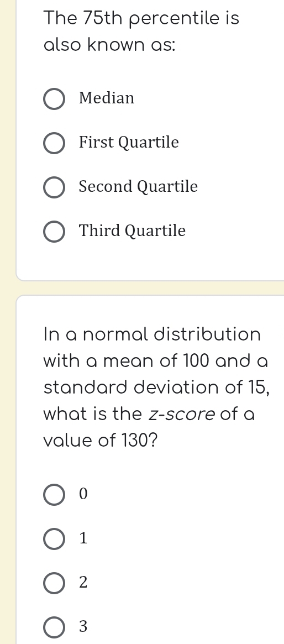Tap the "Third Quartile" label text
This screenshot has width=284, height=644.
[x=132, y=231]
